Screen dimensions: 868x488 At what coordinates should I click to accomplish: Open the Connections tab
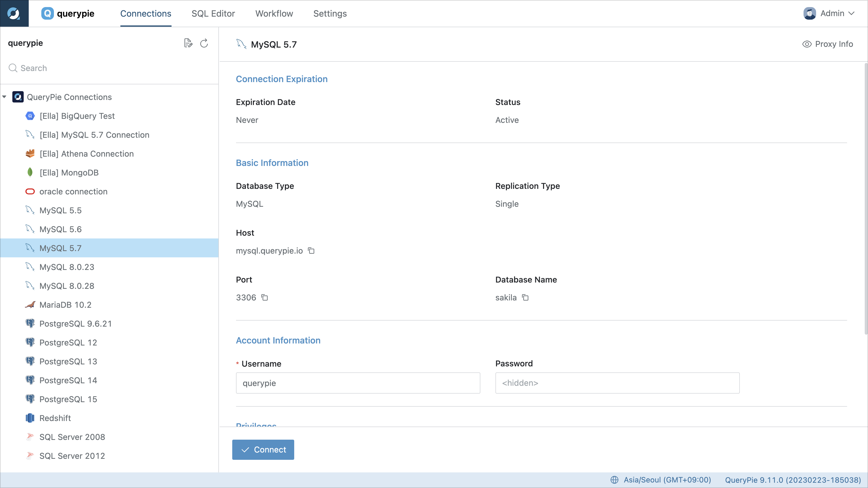(x=146, y=13)
